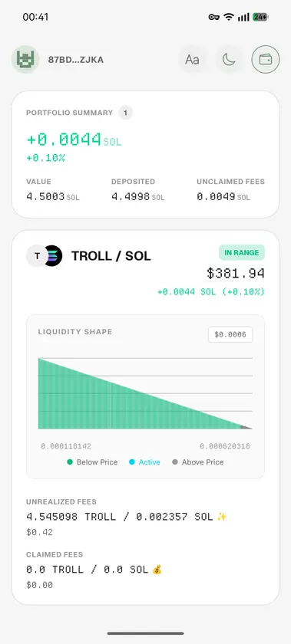The image size is (291, 644).
Task: Select the Unclaimed Fees value
Action: pyautogui.click(x=223, y=197)
